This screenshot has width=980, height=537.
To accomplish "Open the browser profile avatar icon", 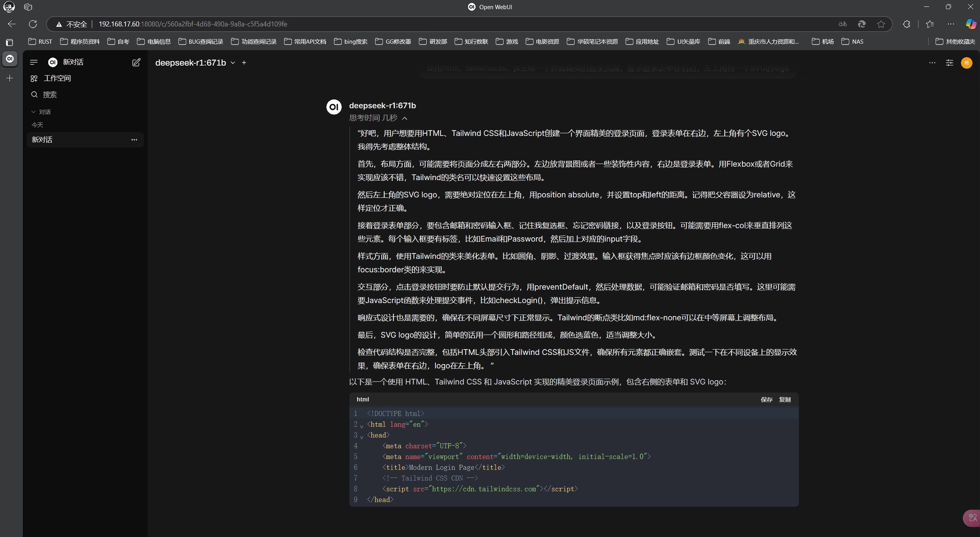I will [x=9, y=7].
